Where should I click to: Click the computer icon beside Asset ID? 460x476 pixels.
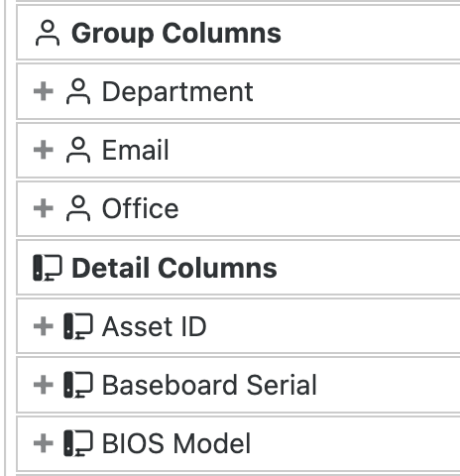pos(78,326)
